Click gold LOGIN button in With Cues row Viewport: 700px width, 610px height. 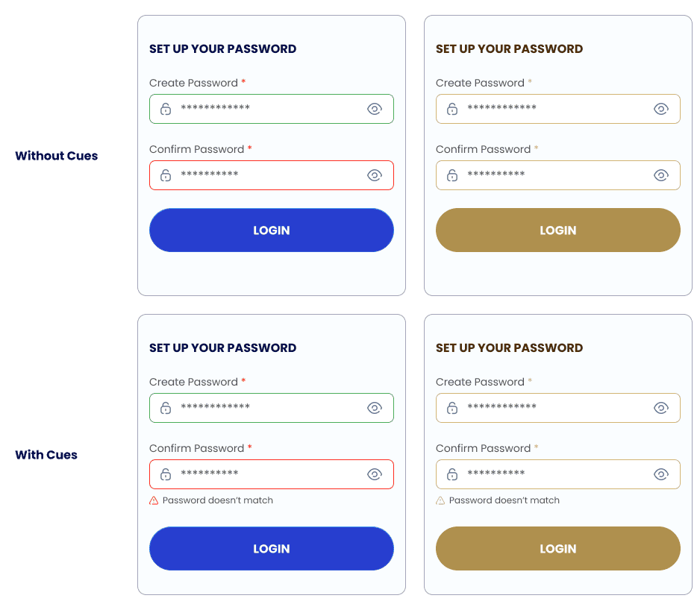tap(558, 549)
